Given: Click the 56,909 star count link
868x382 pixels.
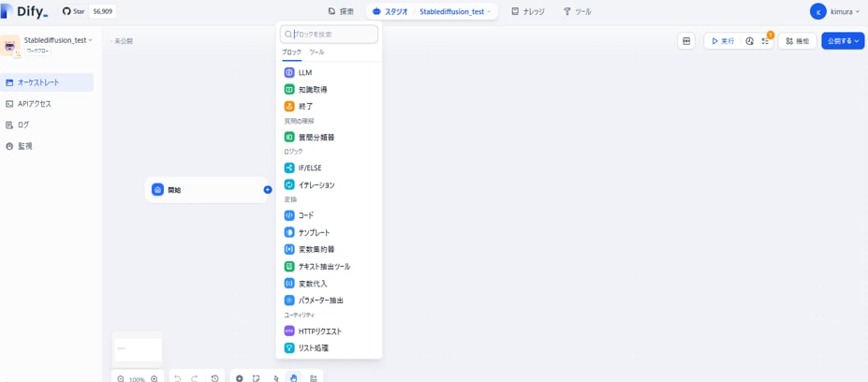Looking at the screenshot, I should click(x=102, y=11).
